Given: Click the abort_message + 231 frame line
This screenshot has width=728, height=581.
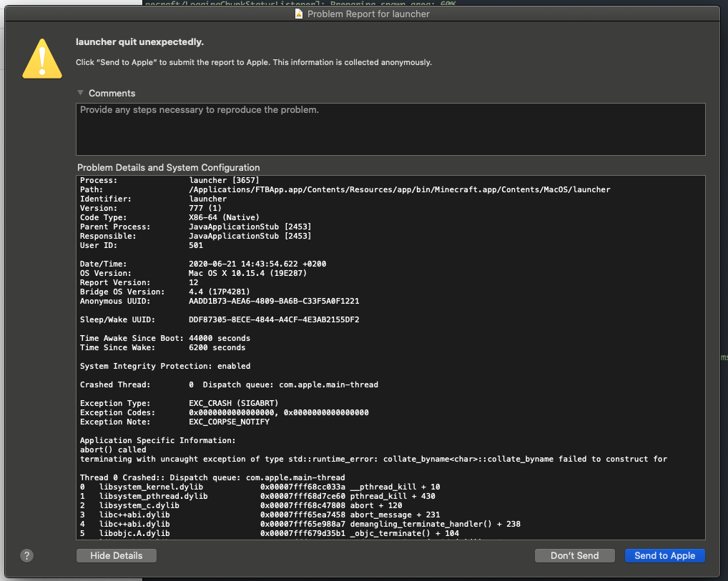Looking at the screenshot, I should click(260, 514).
